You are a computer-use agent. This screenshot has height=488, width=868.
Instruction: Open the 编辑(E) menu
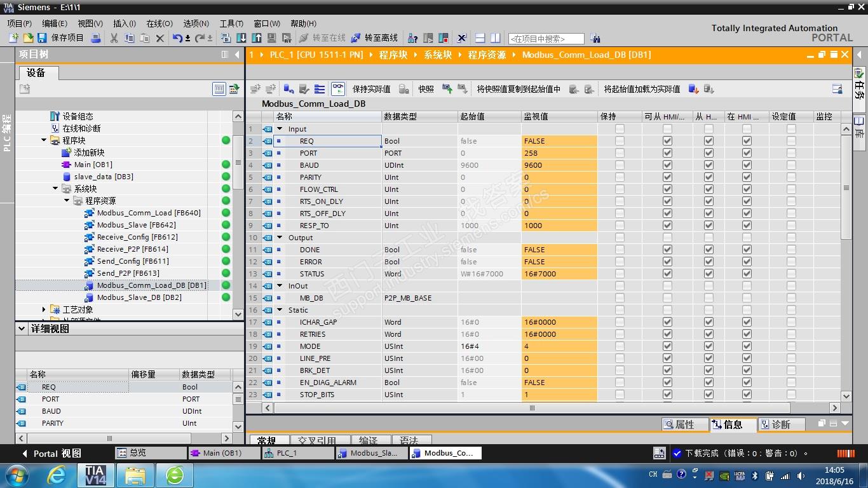pyautogui.click(x=55, y=24)
